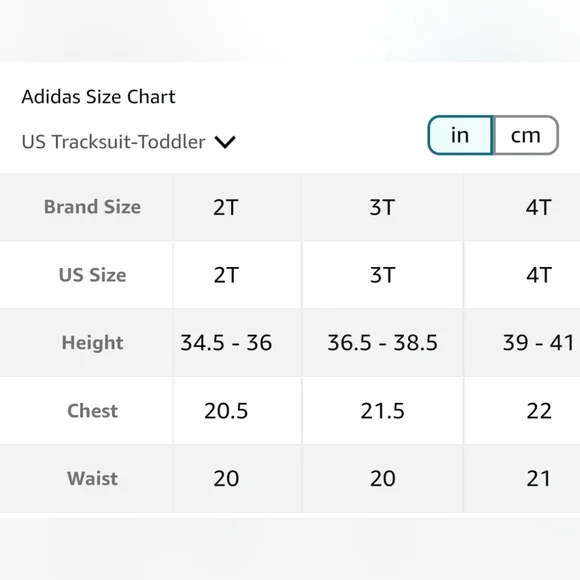This screenshot has width=580, height=580.
Task: Click the Adidas Size Chart title
Action: [98, 97]
